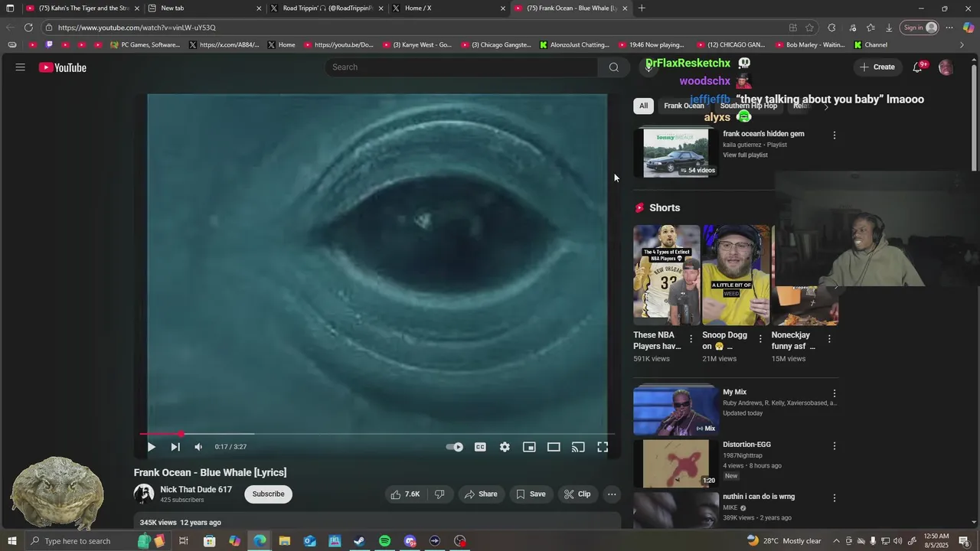Mute the video volume
Screen dimensions: 980x551
(198, 447)
